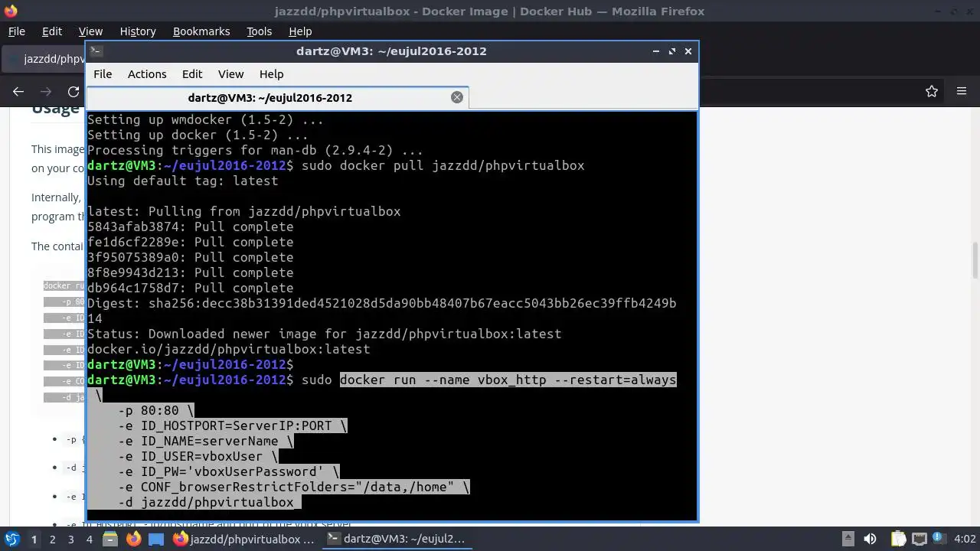Click 'sudo docker pull jazzdd/phpvirtualbox' command line
Screen dimensions: 980x551
[x=443, y=165]
